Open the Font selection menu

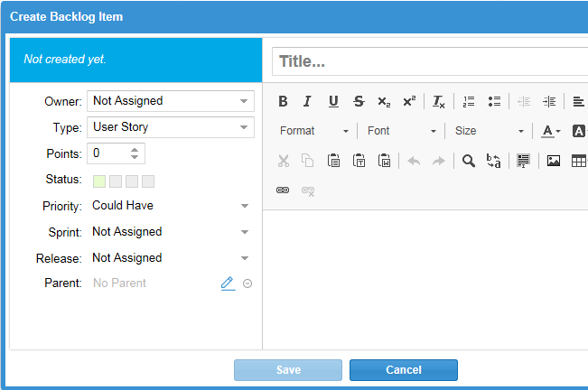401,131
